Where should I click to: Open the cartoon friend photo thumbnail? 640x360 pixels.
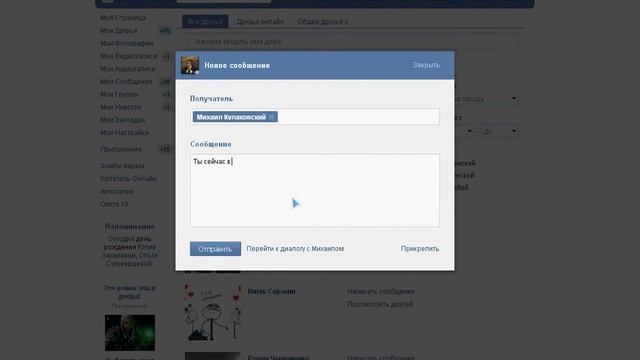point(213,313)
